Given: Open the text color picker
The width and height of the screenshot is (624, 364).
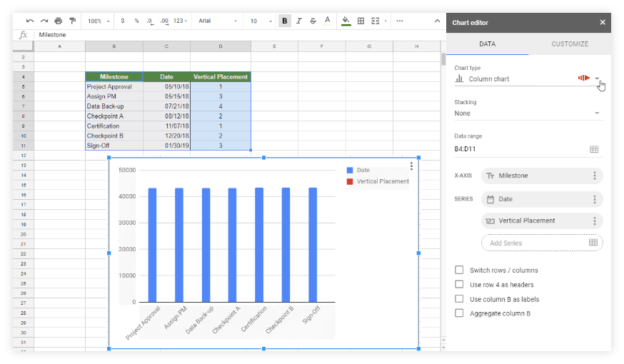Looking at the screenshot, I should 327,21.
